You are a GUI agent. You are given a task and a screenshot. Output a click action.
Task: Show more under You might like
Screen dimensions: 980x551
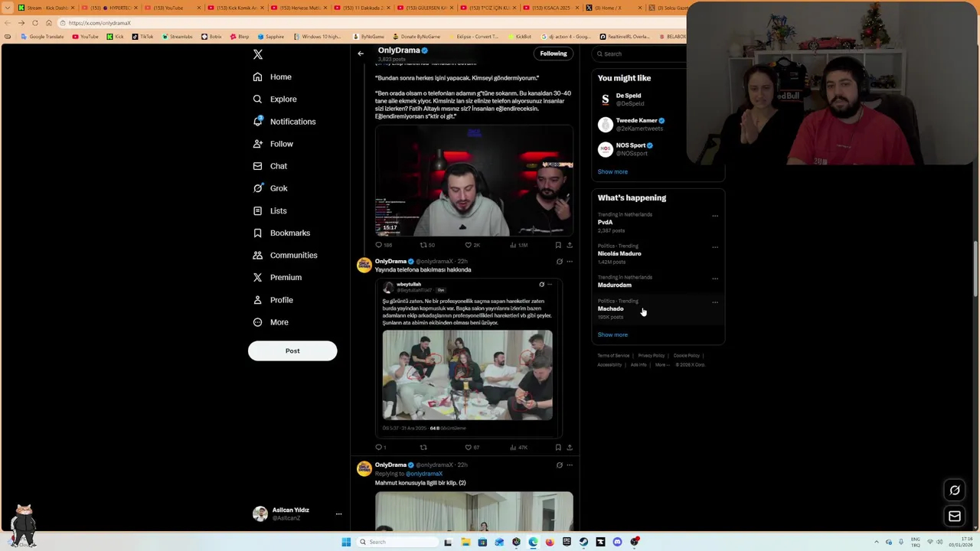point(612,171)
